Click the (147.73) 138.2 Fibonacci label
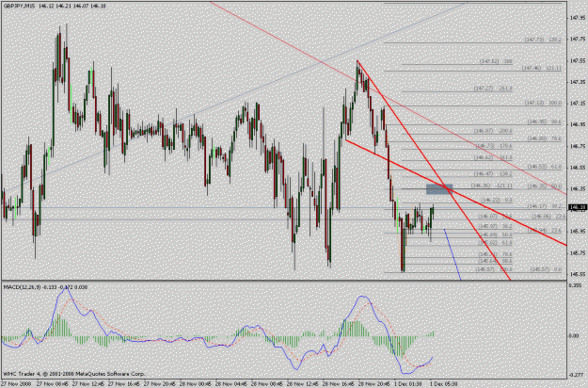 543,40
